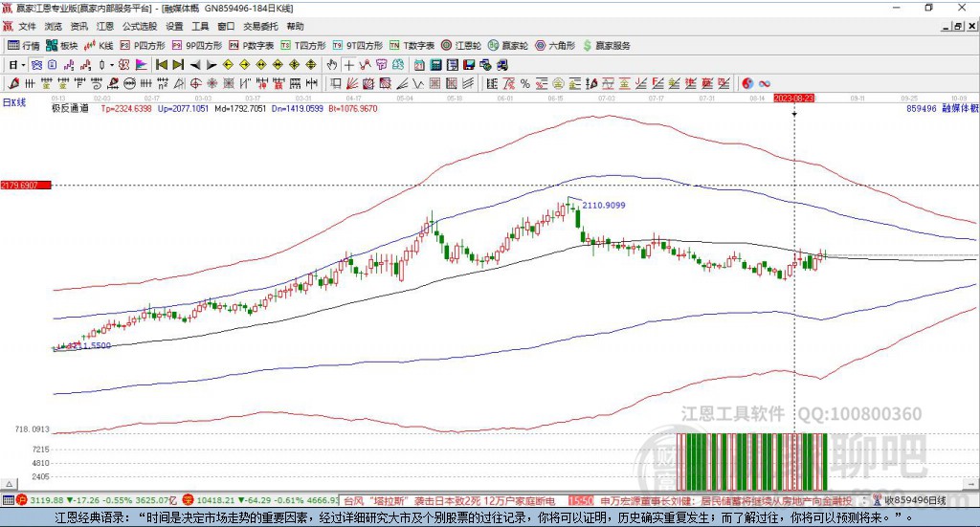Expand the candlestick style dropdown arrow
Image resolution: width=980 pixels, height=527 pixels.
tap(111, 65)
